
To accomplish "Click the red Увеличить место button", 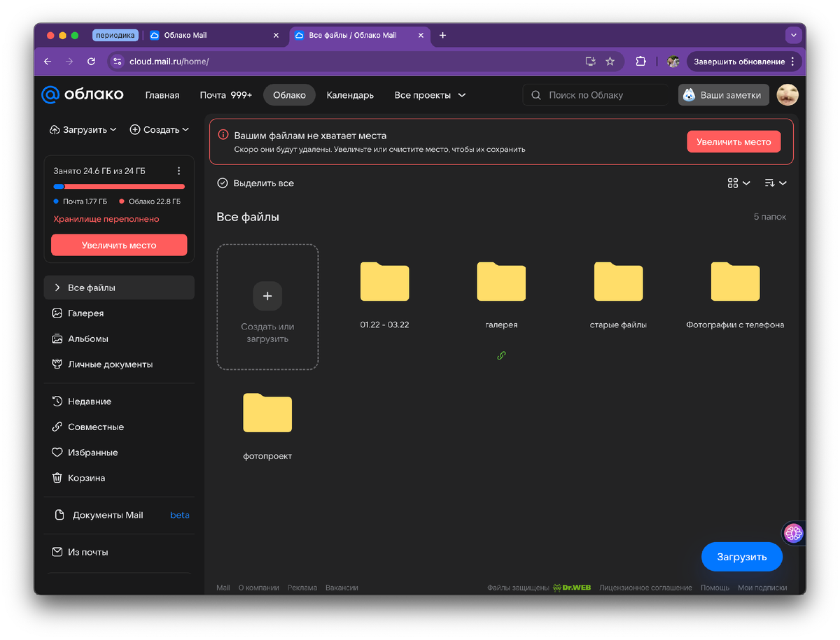I will coord(734,141).
